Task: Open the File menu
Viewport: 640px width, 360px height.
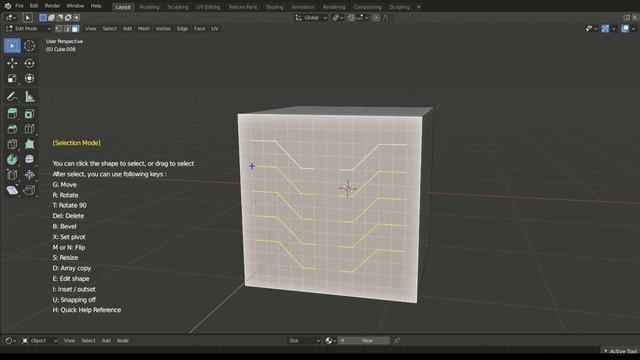Action: (19, 6)
